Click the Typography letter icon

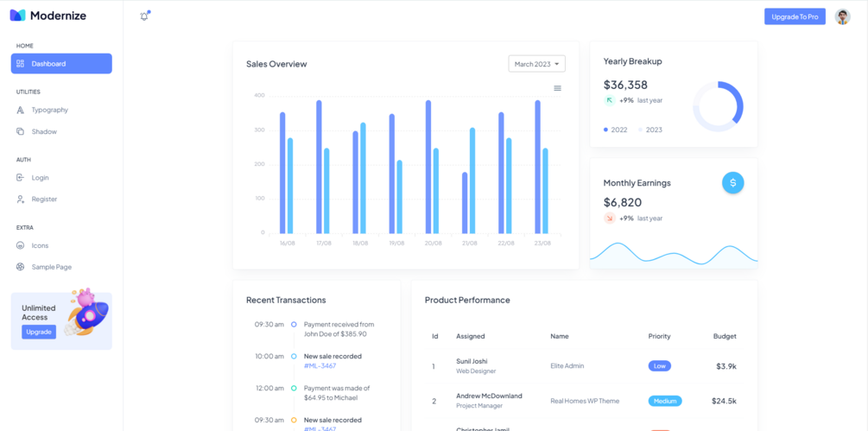pos(21,110)
